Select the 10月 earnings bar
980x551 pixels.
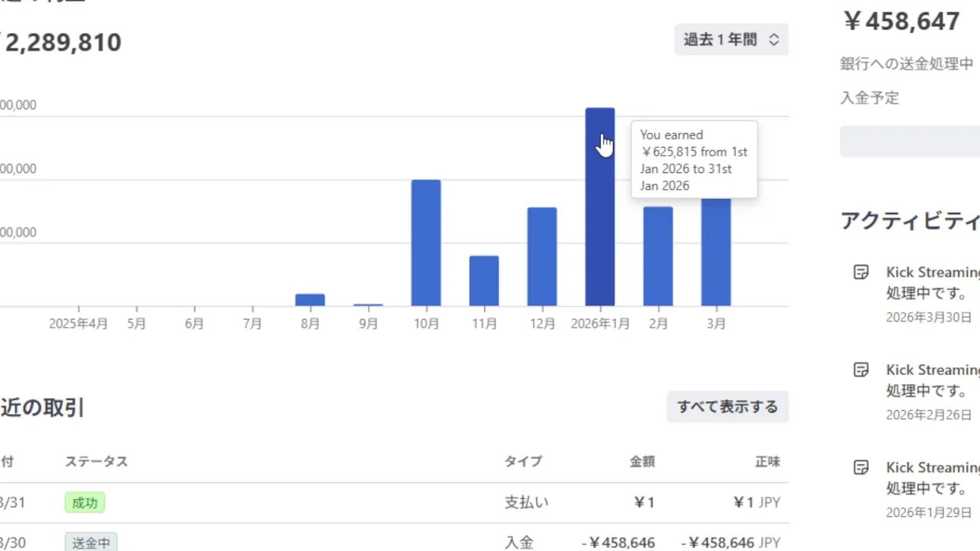click(426, 243)
